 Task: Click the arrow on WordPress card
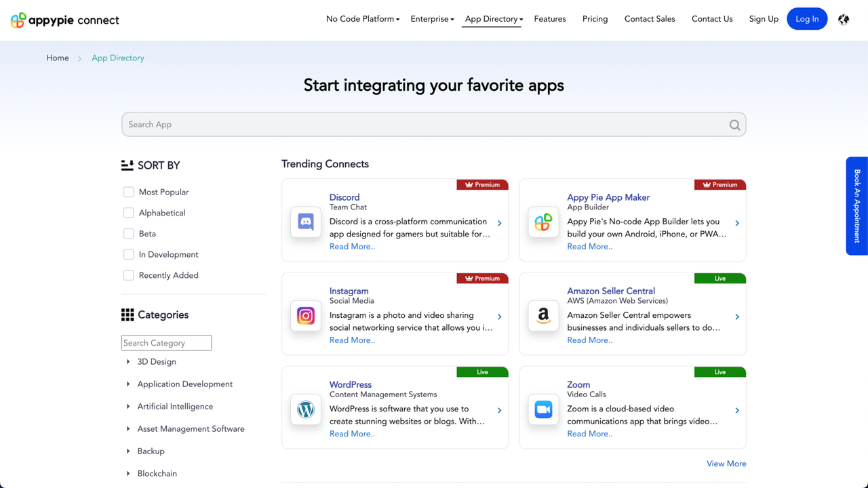[500, 410]
